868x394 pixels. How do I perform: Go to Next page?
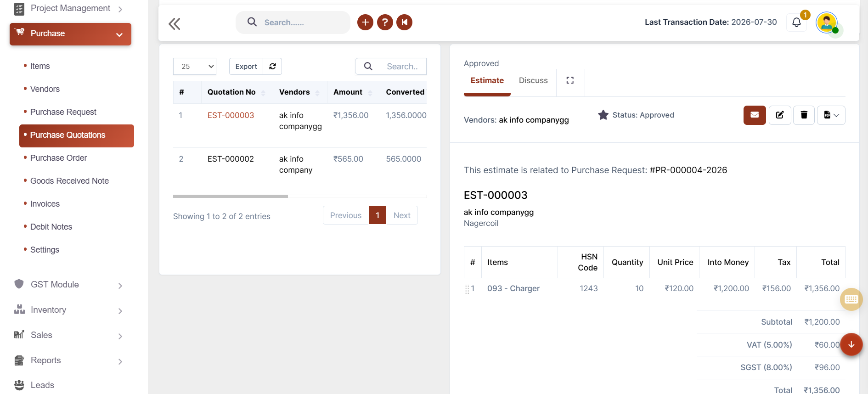(x=402, y=215)
